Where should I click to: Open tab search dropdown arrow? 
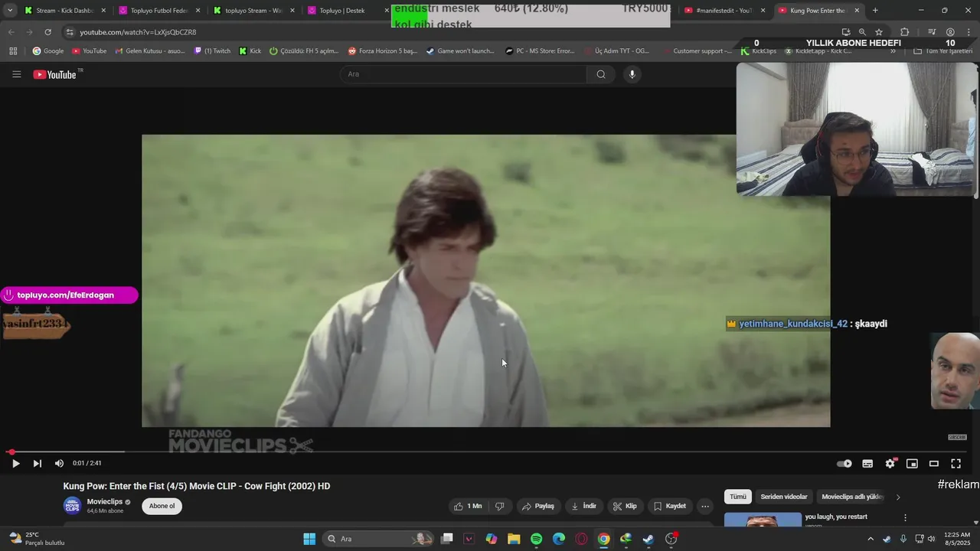pos(9,11)
